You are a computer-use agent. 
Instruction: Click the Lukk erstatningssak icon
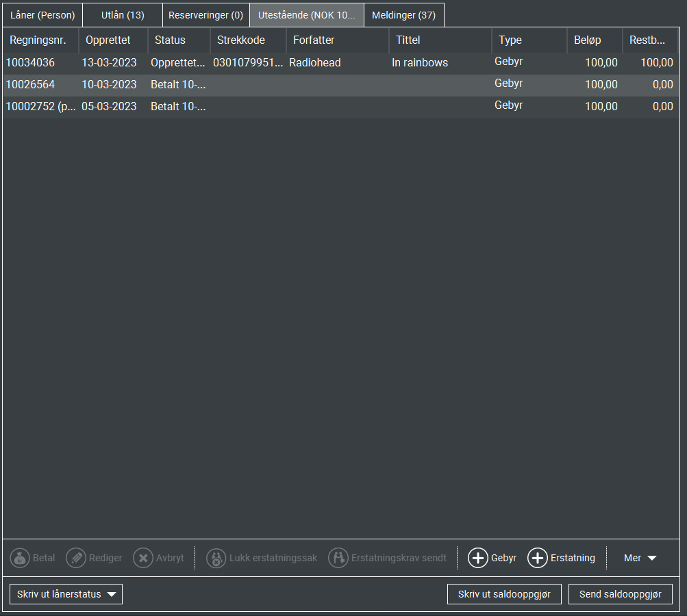[x=216, y=559]
